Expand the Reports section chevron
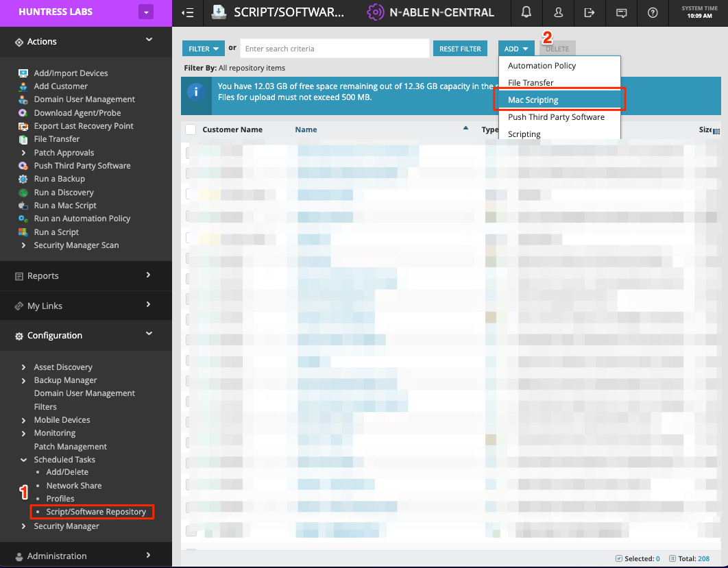This screenshot has height=568, width=728. click(x=149, y=275)
